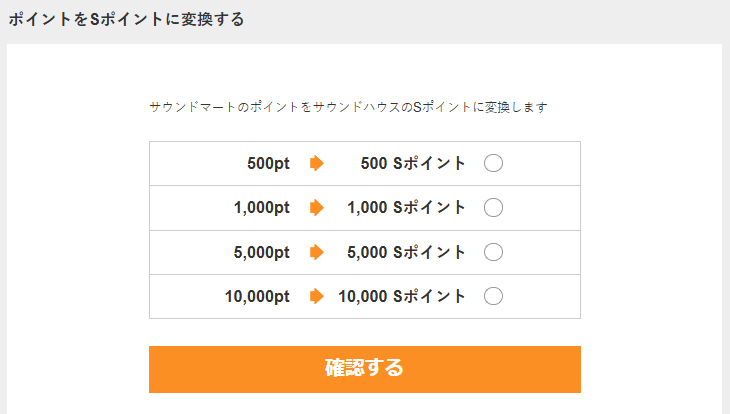Click the 1,000pt label
The width and height of the screenshot is (730, 414).
[x=262, y=208]
